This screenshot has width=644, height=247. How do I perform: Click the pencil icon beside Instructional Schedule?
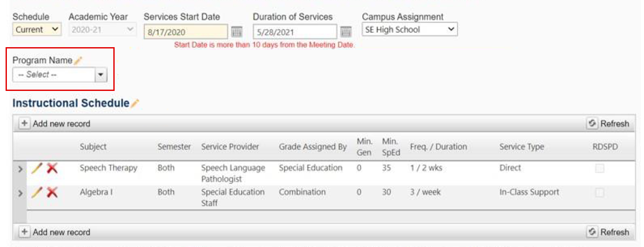coord(134,102)
